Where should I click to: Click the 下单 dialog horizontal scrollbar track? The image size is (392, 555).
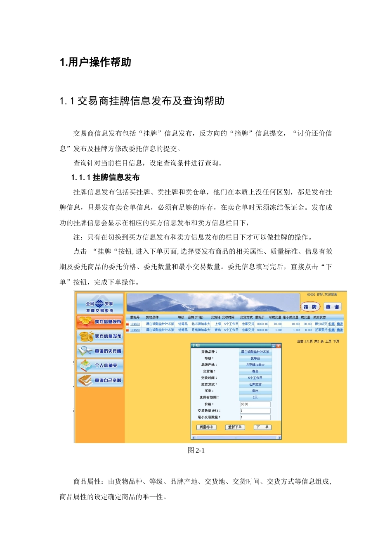click(236, 437)
